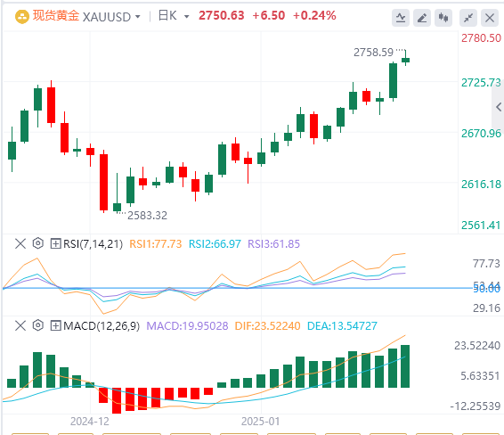Open the indicator line chart icon

(401, 18)
